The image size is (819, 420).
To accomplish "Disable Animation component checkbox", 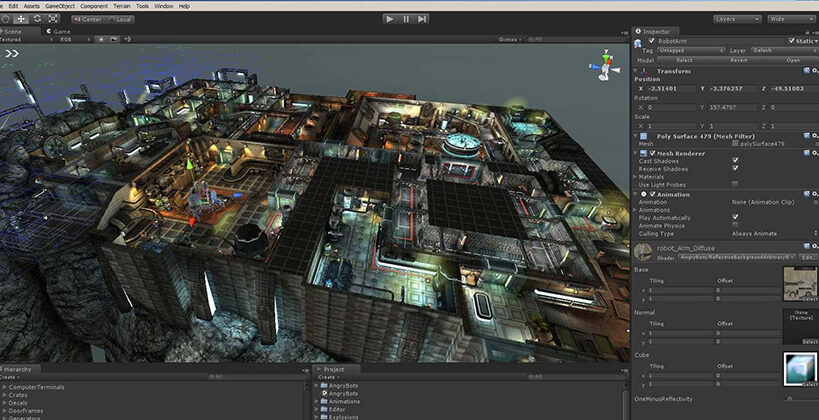I will click(x=652, y=194).
